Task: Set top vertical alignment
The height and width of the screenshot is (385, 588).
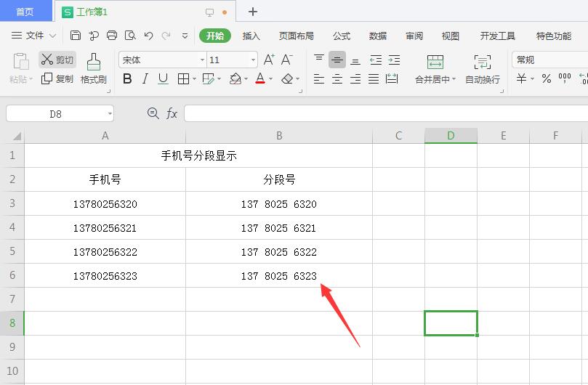Action: (319, 60)
